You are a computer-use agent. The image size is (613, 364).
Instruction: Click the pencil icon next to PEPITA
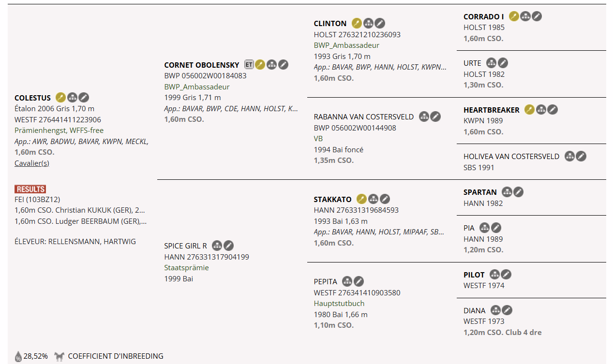click(x=359, y=281)
